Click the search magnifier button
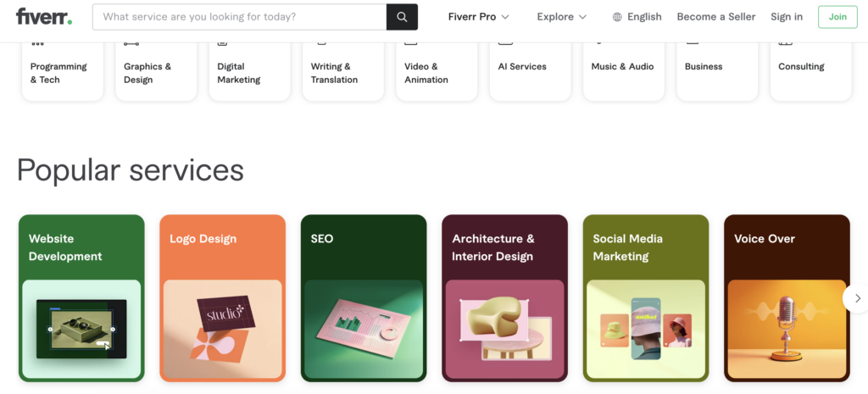The image size is (868, 394). 402,17
